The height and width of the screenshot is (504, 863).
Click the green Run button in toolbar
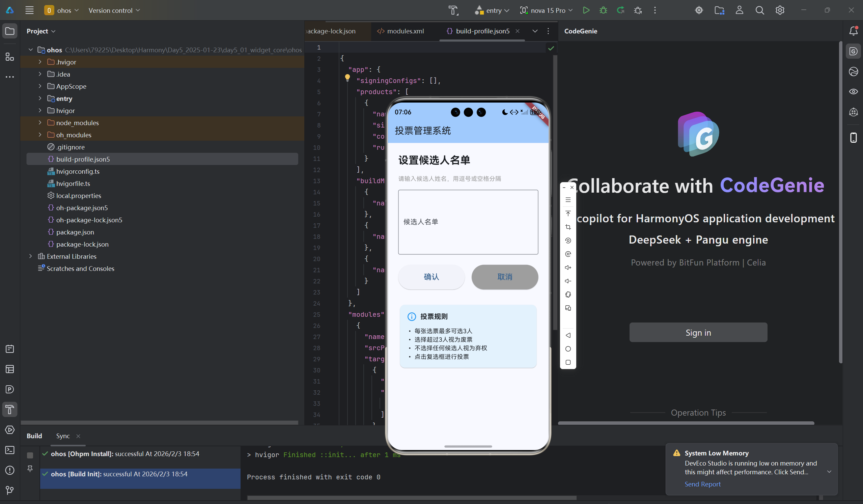pyautogui.click(x=586, y=10)
